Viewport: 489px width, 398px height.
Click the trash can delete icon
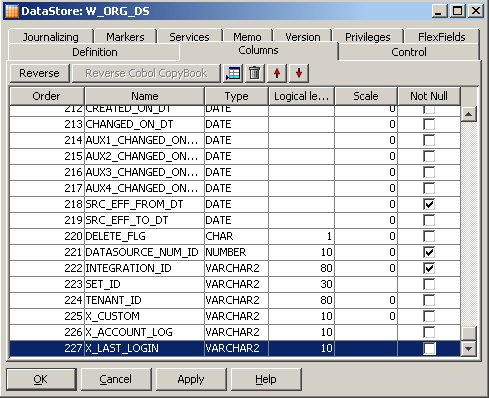tap(255, 73)
